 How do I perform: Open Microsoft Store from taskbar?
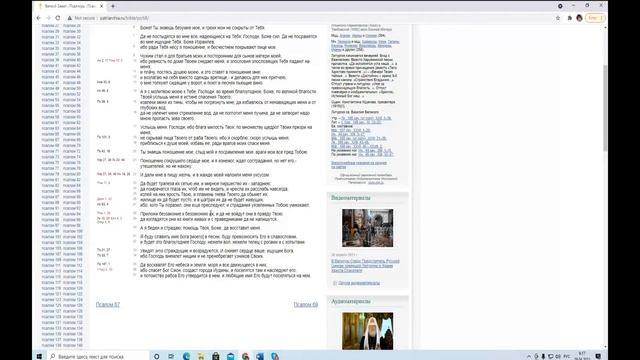click(216, 356)
